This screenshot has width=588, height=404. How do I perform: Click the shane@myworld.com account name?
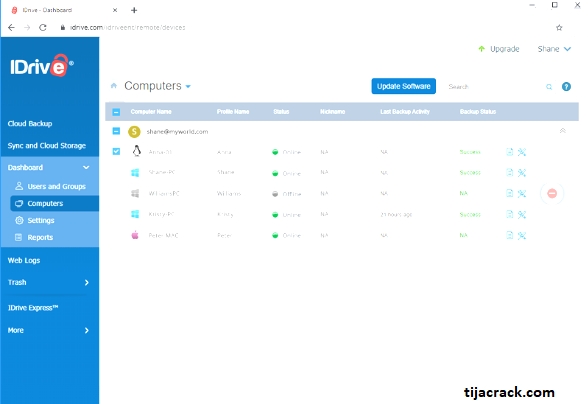click(x=177, y=132)
